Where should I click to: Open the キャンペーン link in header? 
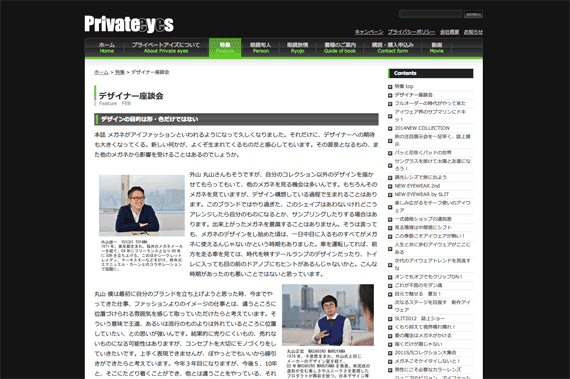(x=369, y=32)
